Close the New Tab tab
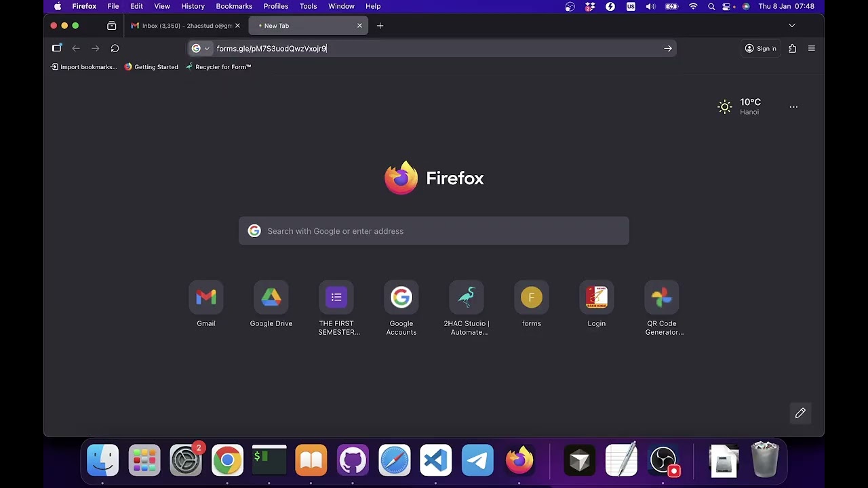The height and width of the screenshot is (488, 868). pos(359,26)
